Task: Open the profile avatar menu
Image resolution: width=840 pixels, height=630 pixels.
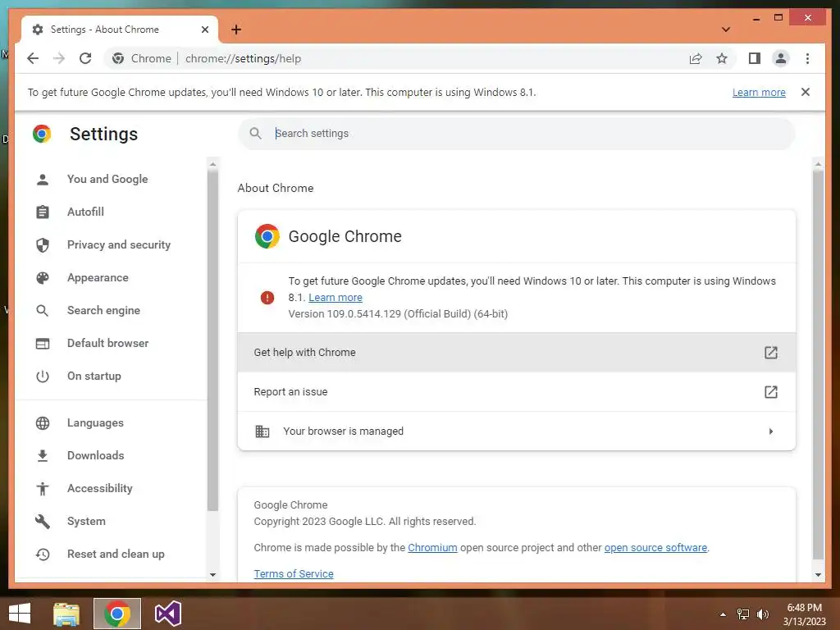Action: [781, 58]
